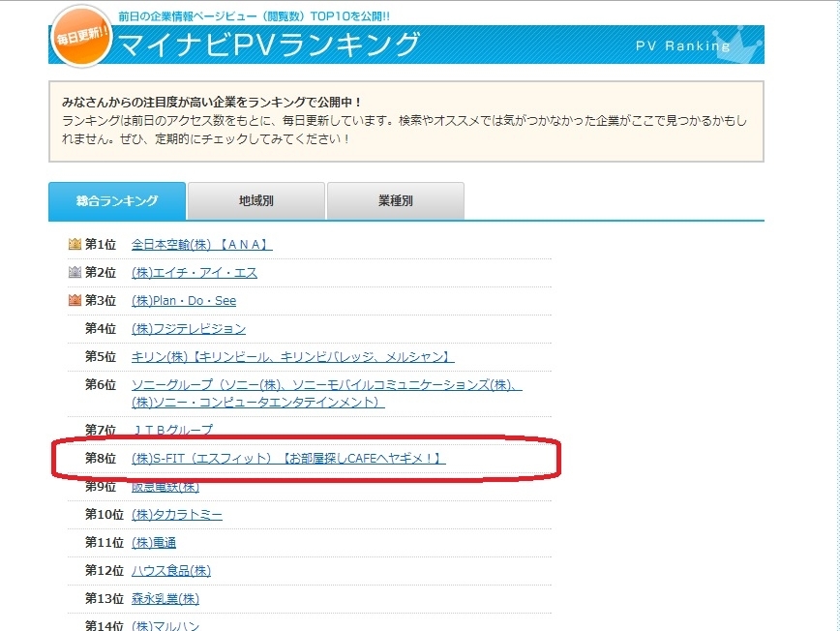Click the gold crown icon beside 第1位

(x=75, y=244)
